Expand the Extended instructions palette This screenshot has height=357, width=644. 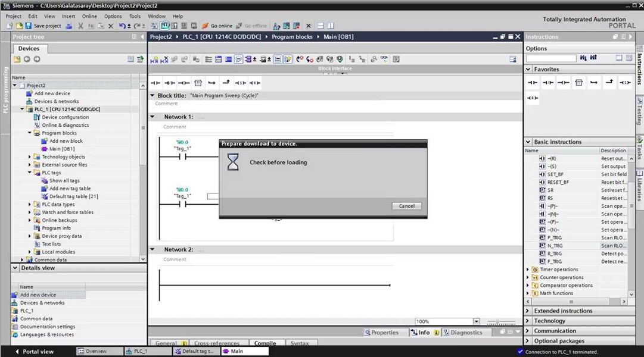(528, 311)
